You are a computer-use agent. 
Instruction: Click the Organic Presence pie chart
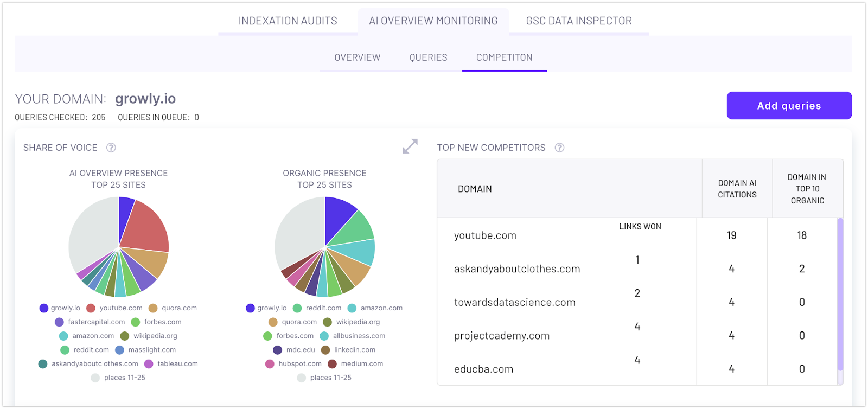325,247
